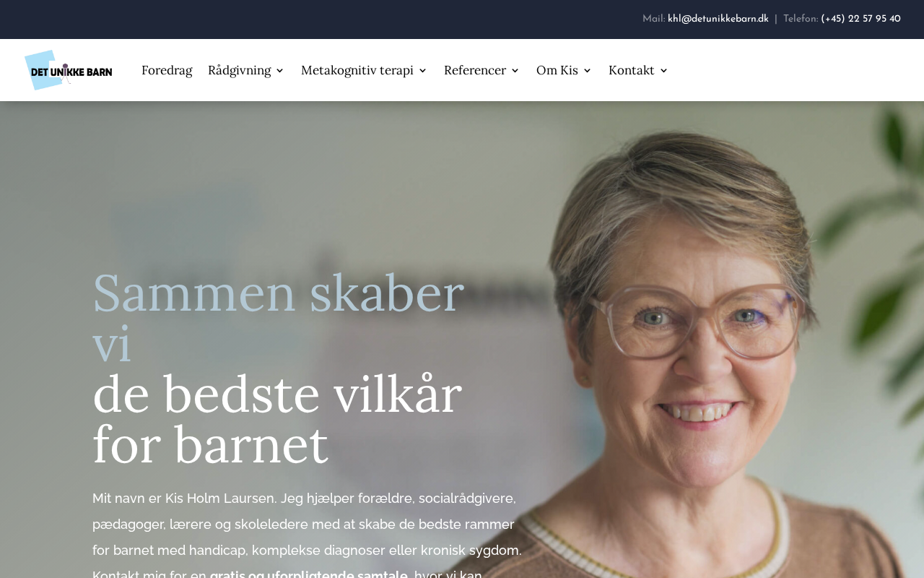Click the Telefon label in top bar
The height and width of the screenshot is (578, 924).
point(801,19)
